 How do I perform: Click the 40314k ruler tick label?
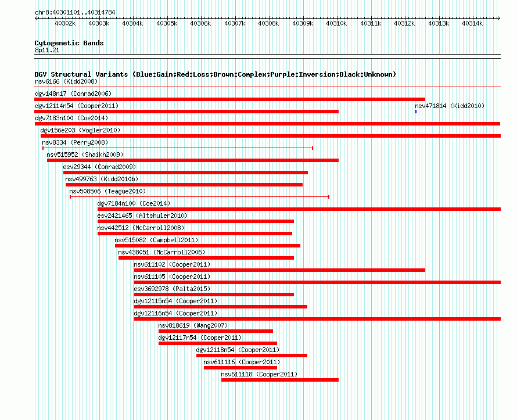[x=472, y=23]
